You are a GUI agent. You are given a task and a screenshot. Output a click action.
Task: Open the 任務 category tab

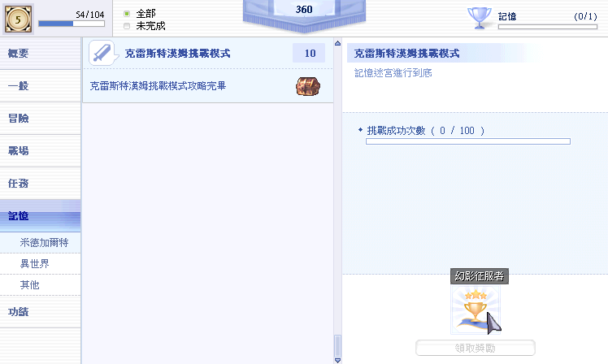(41, 184)
